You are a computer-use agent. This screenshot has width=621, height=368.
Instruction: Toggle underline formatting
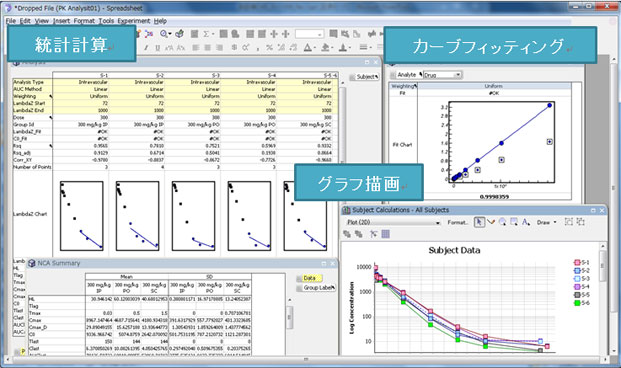tap(158, 48)
